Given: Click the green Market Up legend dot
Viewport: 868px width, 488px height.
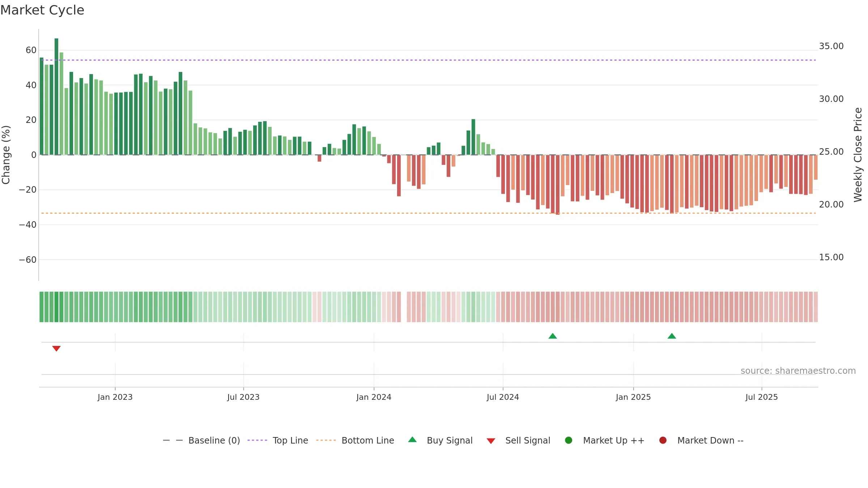Looking at the screenshot, I should 569,440.
